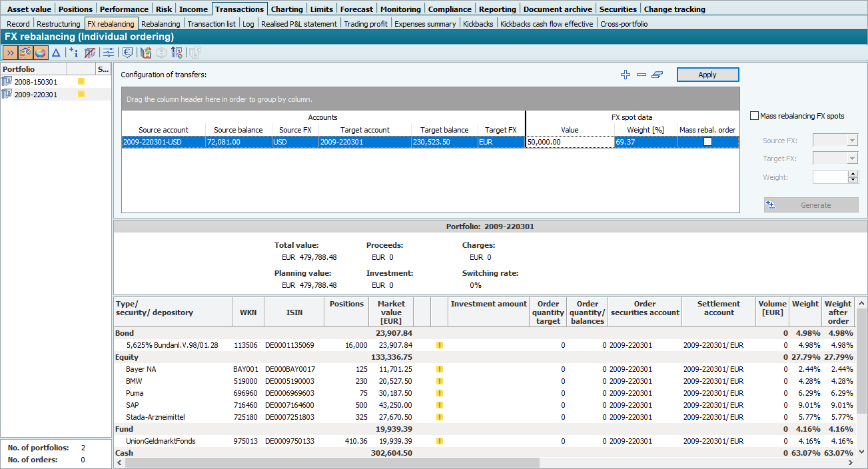Switch to the Compliance main tab
This screenshot has height=469, width=868.
pos(450,9)
